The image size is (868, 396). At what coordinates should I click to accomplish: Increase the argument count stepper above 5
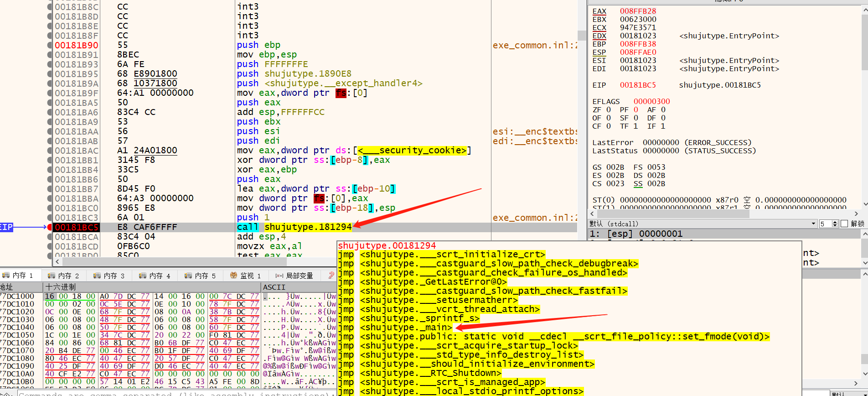pyautogui.click(x=835, y=222)
